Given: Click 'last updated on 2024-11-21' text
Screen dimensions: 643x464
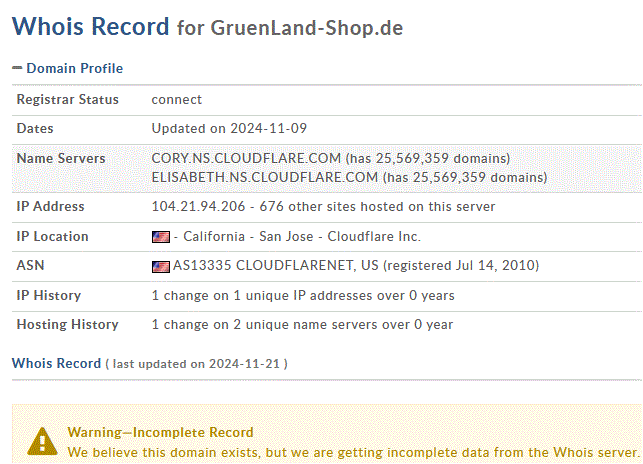Looking at the screenshot, I should pos(196,364).
